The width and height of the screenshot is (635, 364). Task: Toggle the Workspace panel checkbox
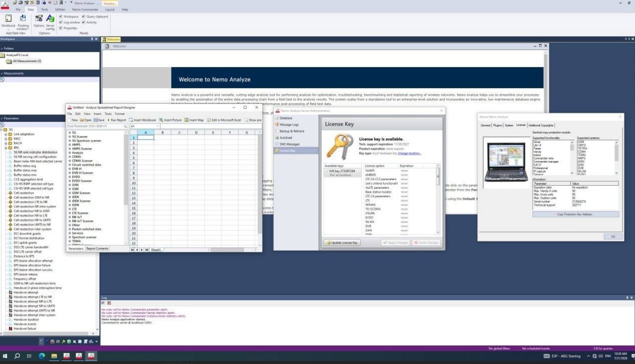click(x=61, y=17)
